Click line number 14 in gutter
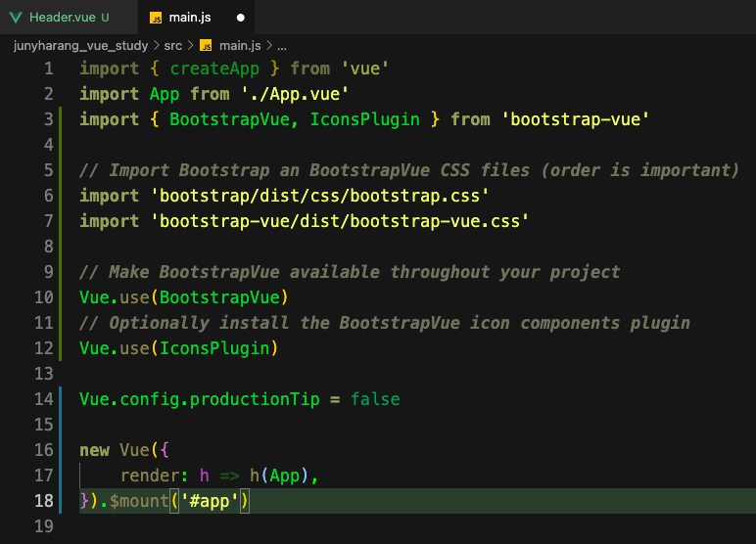The width and height of the screenshot is (756, 544). 44,399
